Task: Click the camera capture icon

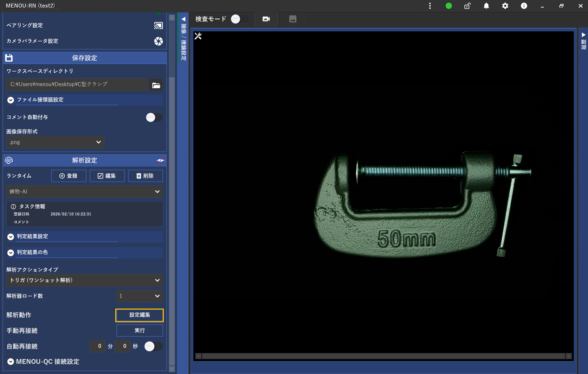Action: [266, 19]
